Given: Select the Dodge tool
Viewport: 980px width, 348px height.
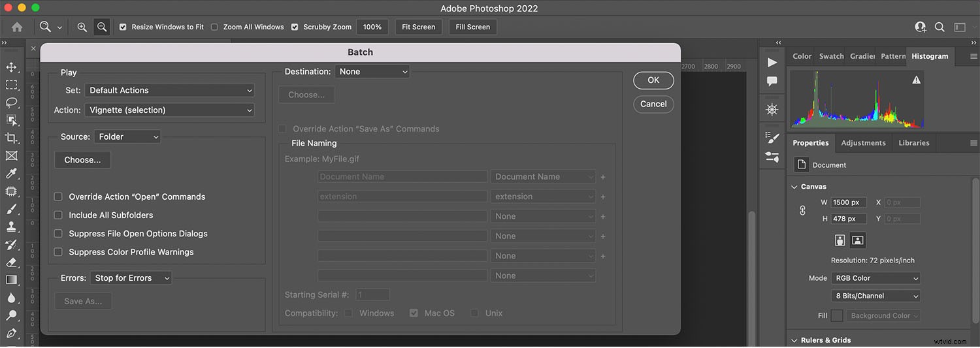Looking at the screenshot, I should click(11, 315).
